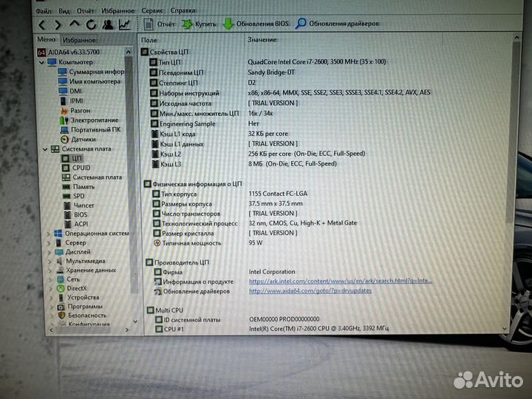Expand the DirectX node

(x=51, y=289)
